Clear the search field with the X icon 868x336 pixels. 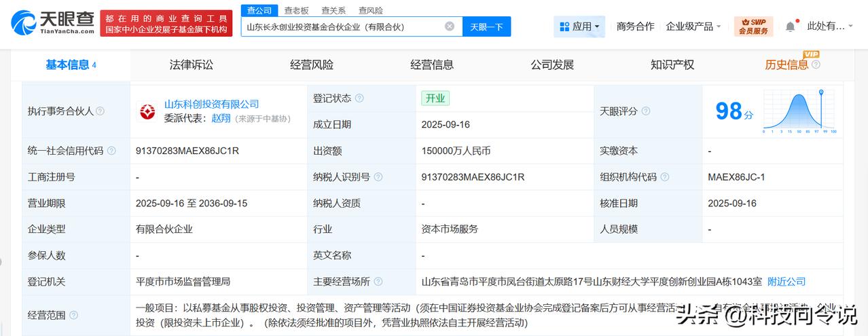coord(450,26)
